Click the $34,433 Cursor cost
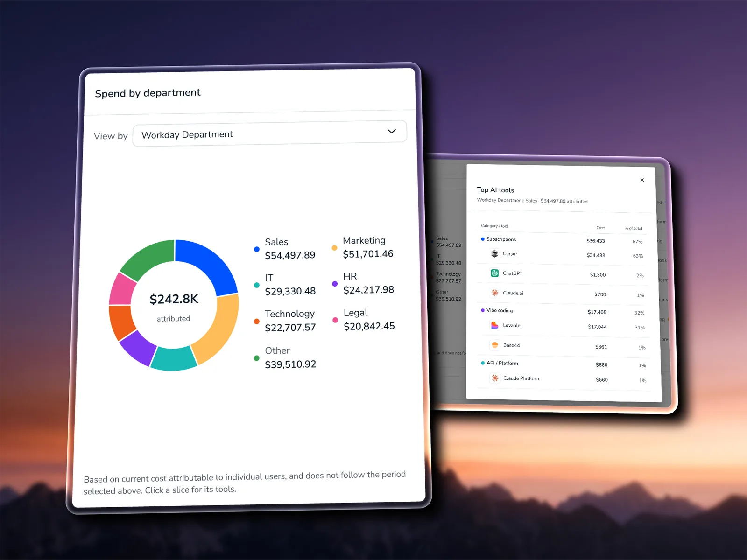 coord(596,255)
